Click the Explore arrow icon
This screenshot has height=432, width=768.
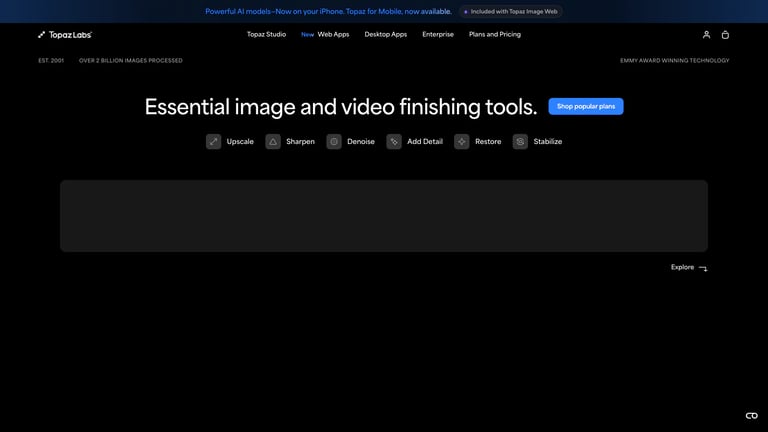pos(703,268)
